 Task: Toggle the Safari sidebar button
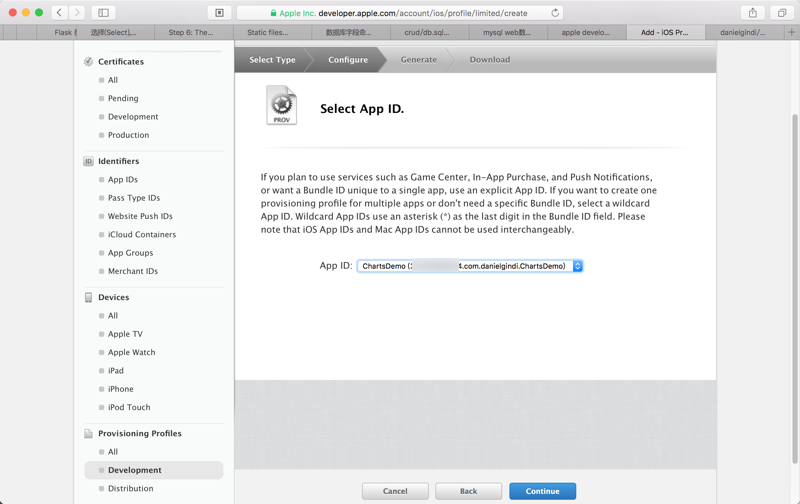click(x=103, y=13)
